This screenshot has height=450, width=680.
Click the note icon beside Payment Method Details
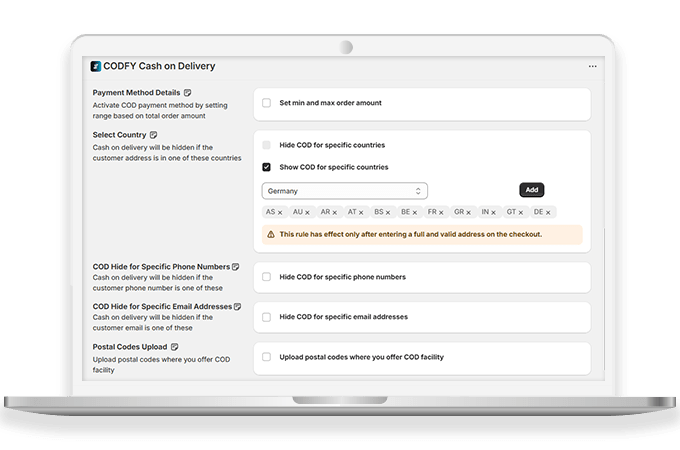tap(187, 93)
